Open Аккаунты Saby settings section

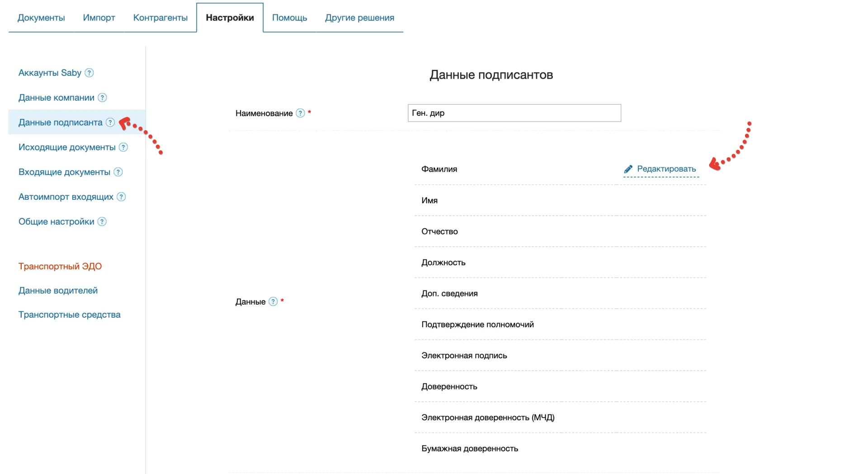click(x=50, y=73)
